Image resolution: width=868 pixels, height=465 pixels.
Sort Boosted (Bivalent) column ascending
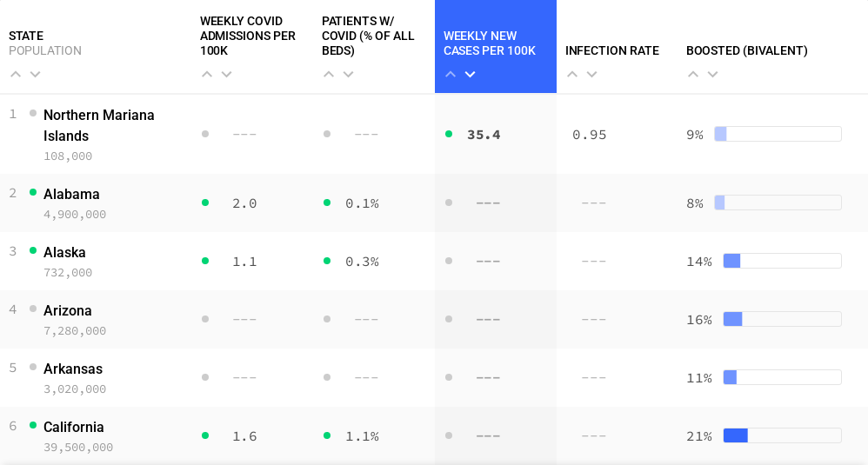coord(693,75)
